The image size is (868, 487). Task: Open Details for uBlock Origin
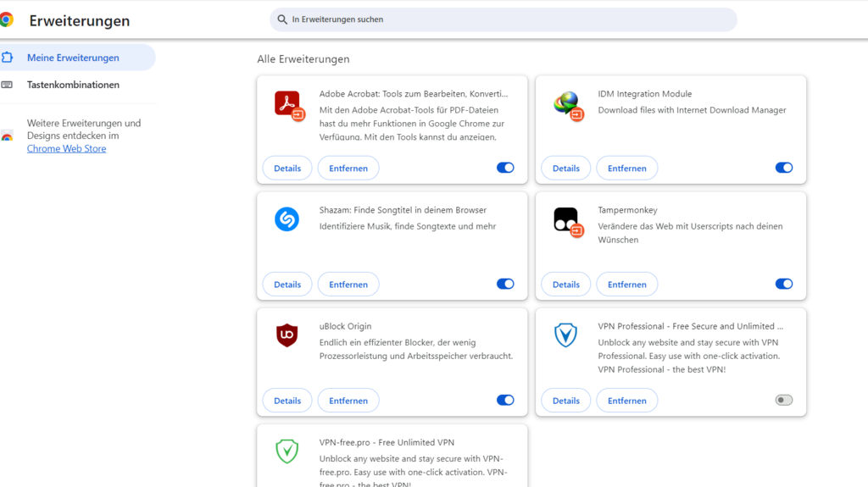[287, 401]
